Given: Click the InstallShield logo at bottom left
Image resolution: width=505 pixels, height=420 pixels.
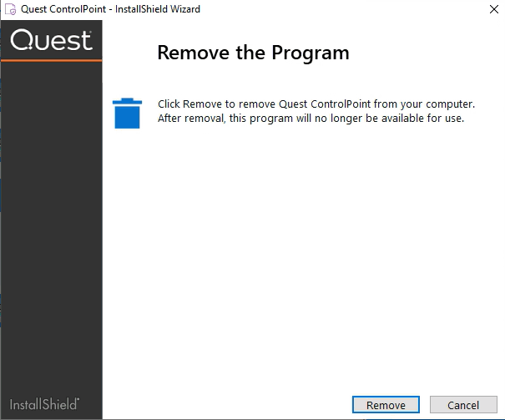Looking at the screenshot, I should tap(45, 403).
